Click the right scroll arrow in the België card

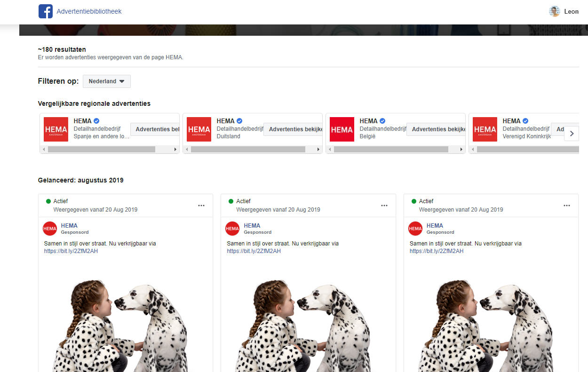461,149
